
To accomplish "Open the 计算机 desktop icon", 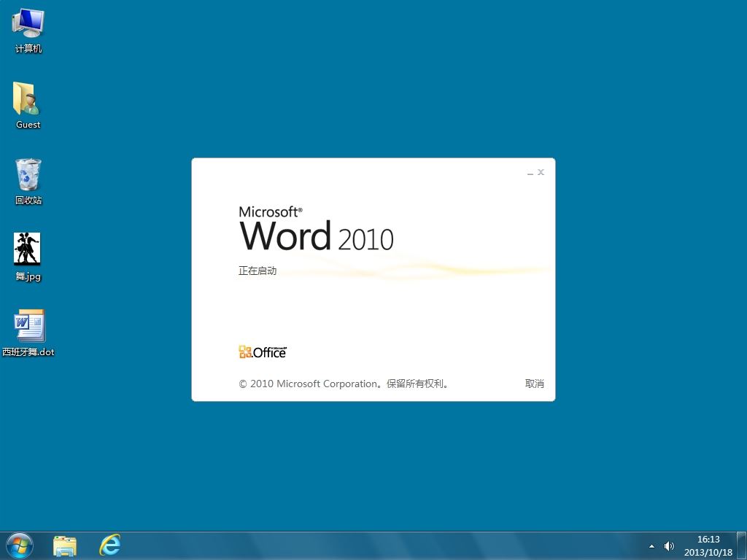I will 28,31.
